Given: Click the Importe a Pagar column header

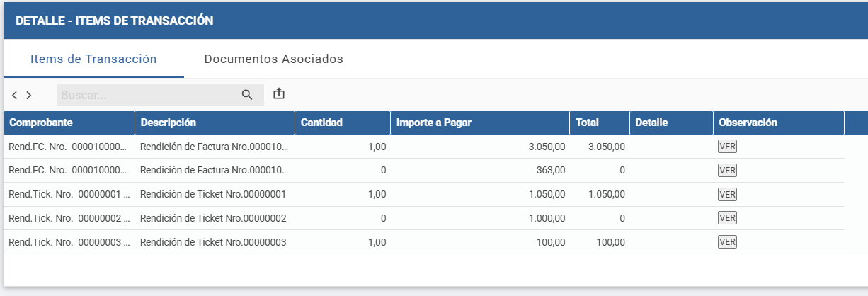Looking at the screenshot, I should coord(433,123).
